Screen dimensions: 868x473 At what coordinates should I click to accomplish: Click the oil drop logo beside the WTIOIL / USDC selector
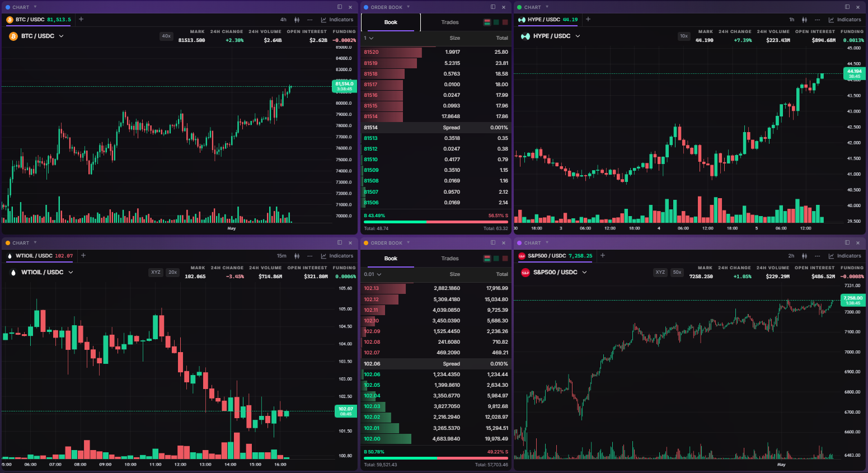point(13,273)
